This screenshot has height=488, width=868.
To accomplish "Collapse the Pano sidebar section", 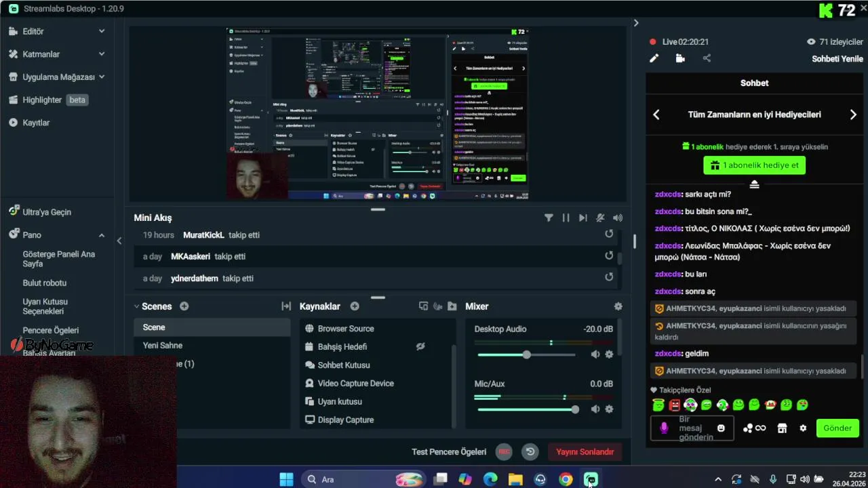I will click(x=102, y=235).
